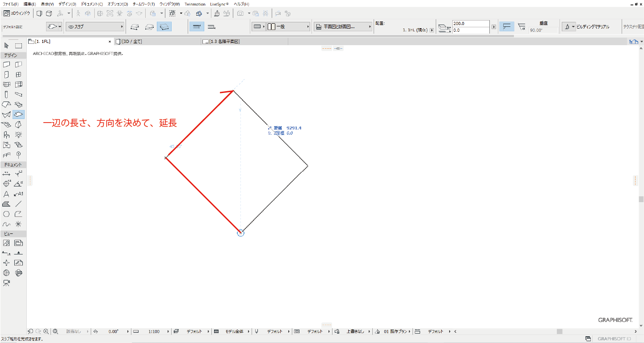Viewport: 644px width, 343px height.
Task: Select the Text tool (A icon)
Action: coord(6,194)
